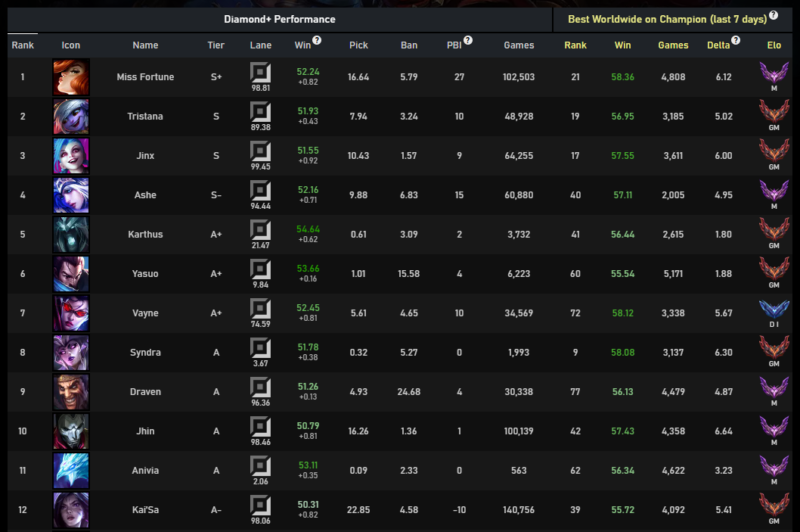
Task: Click the Master elo emblem for Miss Fortune
Action: pos(774,73)
